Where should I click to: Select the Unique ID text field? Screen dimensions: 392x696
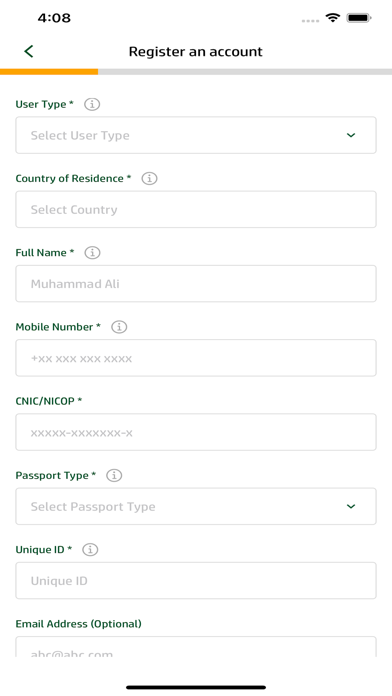pos(196,581)
